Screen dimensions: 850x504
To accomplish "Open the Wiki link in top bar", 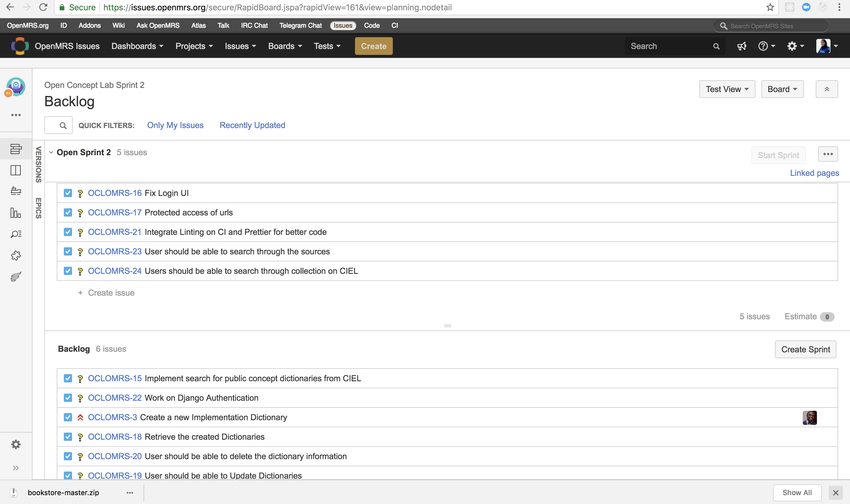I will tap(119, 25).
